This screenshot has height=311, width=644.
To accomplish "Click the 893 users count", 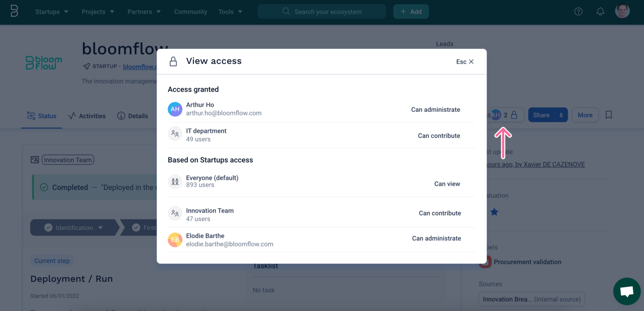I will point(200,185).
